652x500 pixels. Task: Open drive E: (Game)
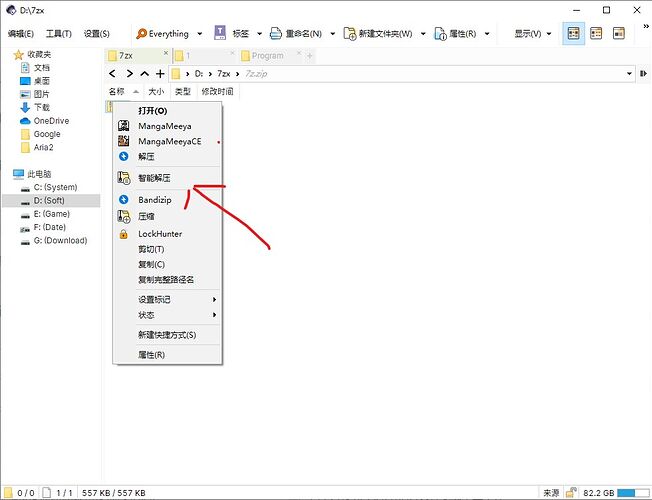[x=46, y=214]
